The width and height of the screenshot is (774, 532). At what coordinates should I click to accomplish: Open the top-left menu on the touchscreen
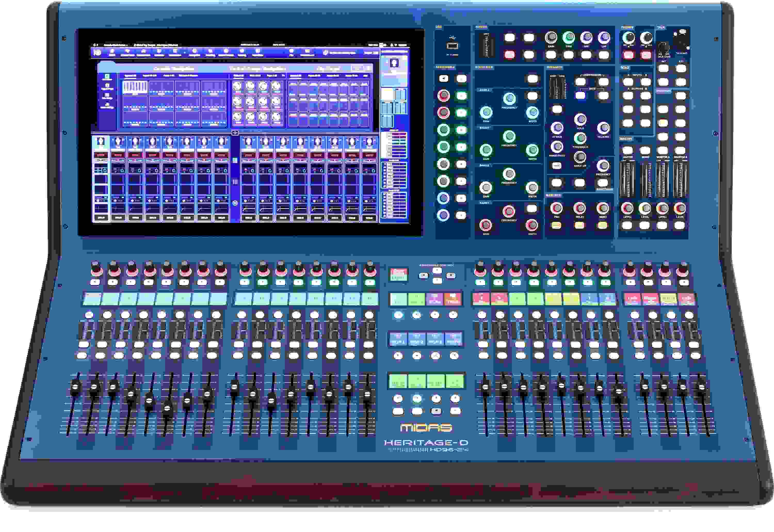[95, 45]
